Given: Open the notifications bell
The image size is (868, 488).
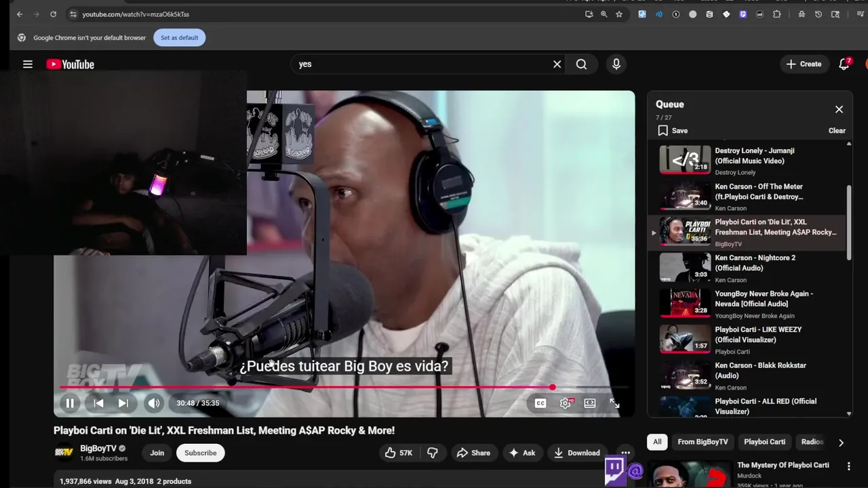Looking at the screenshot, I should [844, 64].
